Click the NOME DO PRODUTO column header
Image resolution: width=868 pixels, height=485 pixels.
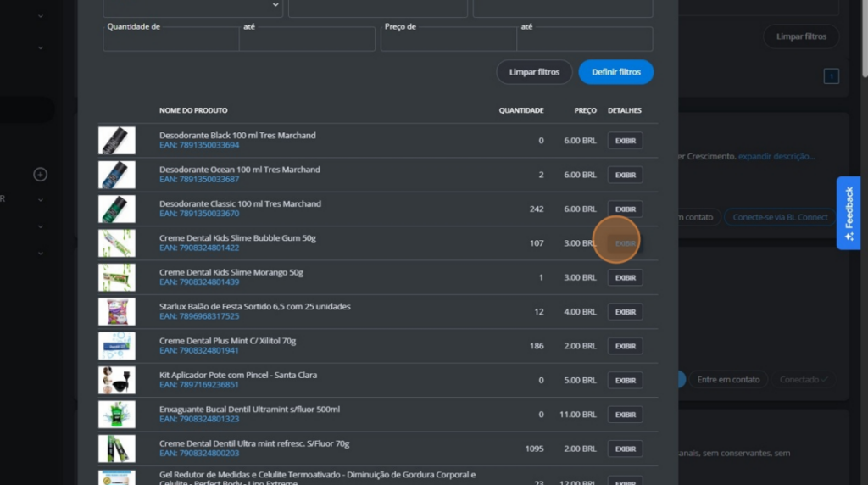tap(193, 111)
